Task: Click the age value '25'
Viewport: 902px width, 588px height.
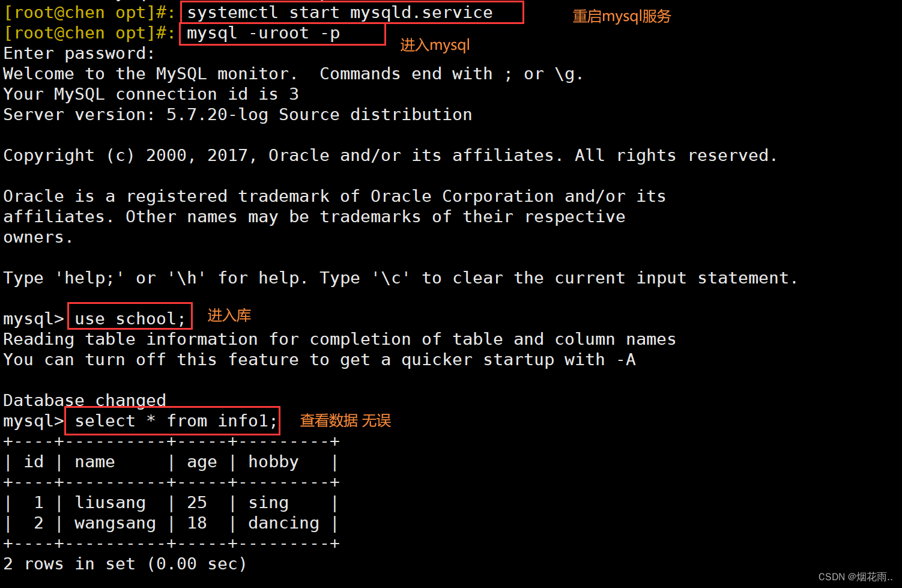Action: 197,503
